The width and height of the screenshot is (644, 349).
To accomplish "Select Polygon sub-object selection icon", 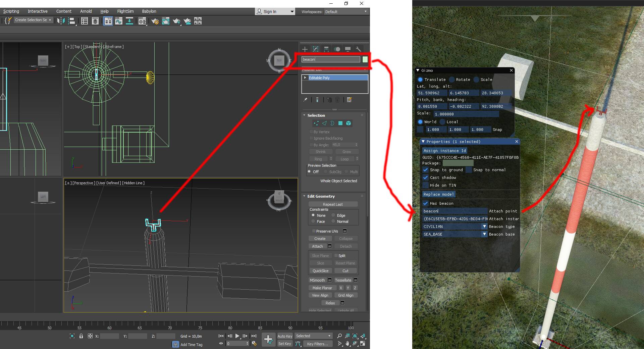I will (340, 123).
